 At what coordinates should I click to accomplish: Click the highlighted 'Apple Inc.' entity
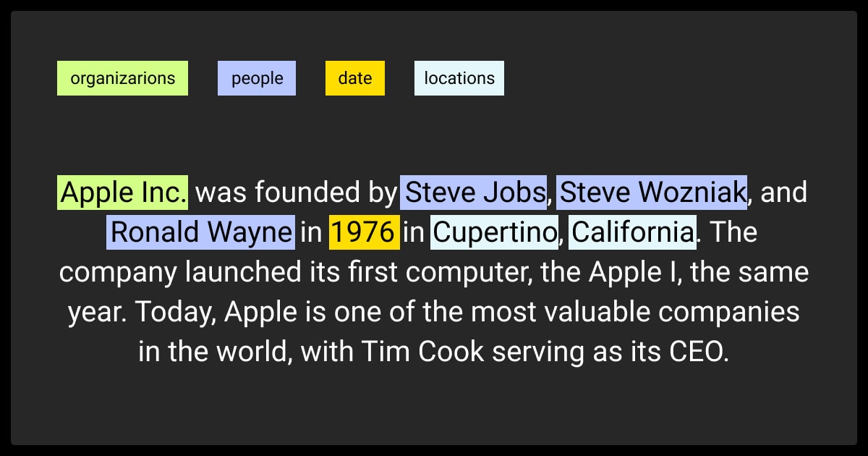click(123, 193)
